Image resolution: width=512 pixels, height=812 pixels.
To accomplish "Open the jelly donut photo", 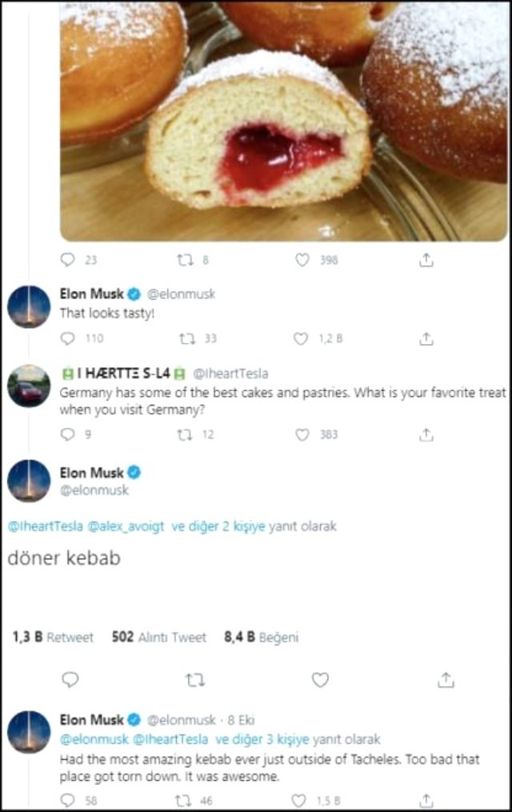I will click(x=283, y=120).
